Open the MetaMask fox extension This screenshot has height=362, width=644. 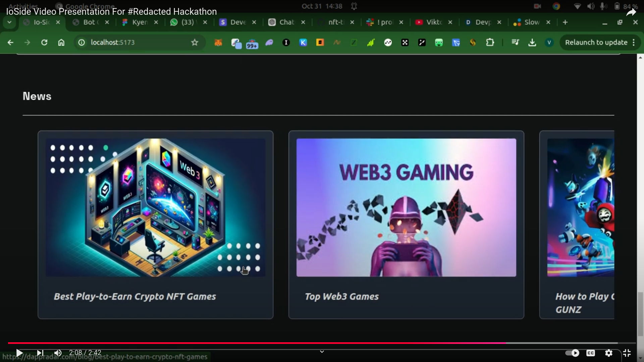click(x=218, y=43)
